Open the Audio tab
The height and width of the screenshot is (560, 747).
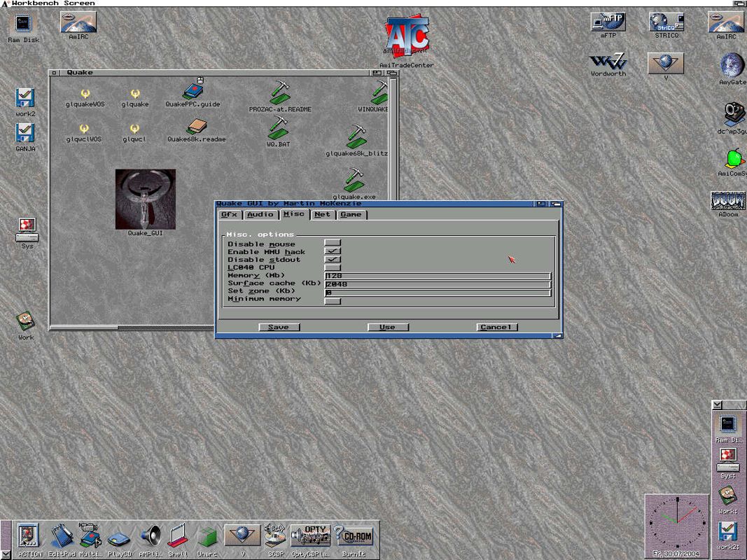tap(260, 215)
